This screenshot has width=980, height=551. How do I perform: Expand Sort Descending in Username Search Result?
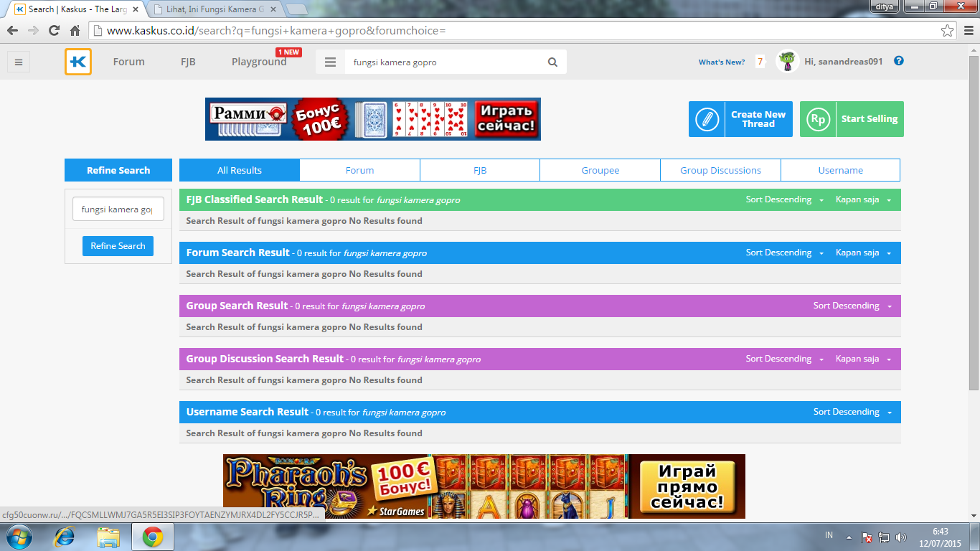click(x=853, y=412)
